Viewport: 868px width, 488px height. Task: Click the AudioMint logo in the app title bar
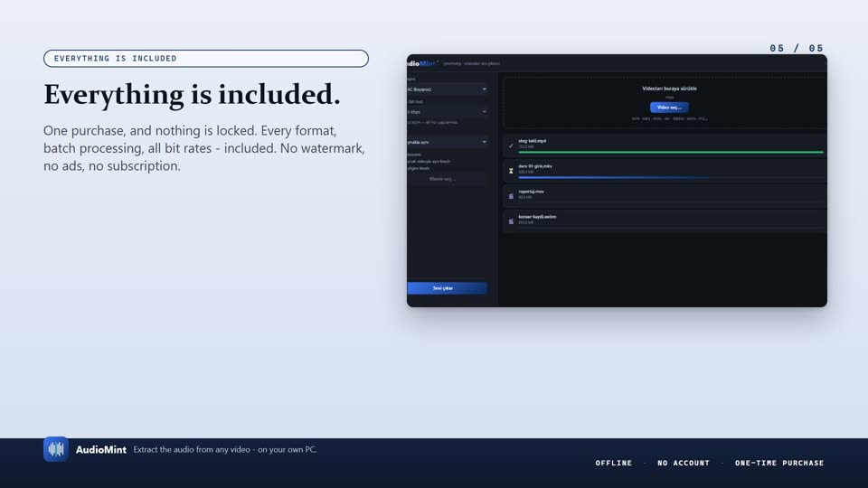421,63
